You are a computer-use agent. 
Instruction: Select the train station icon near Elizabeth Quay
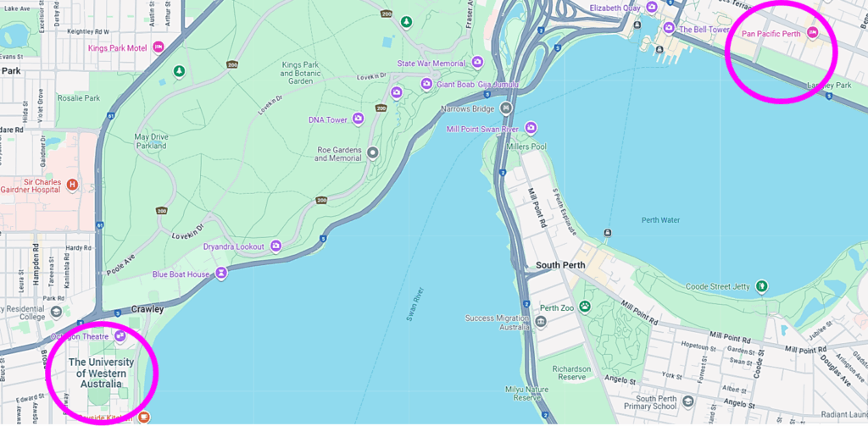click(x=638, y=25)
